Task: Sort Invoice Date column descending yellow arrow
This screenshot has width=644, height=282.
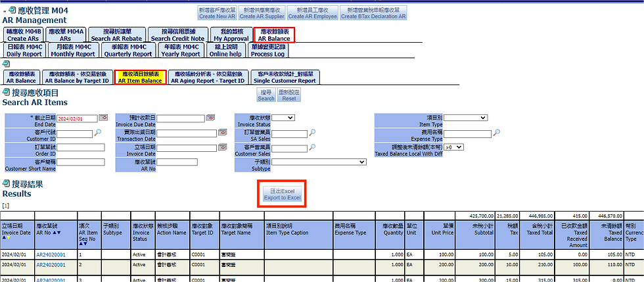Action: 8,237
